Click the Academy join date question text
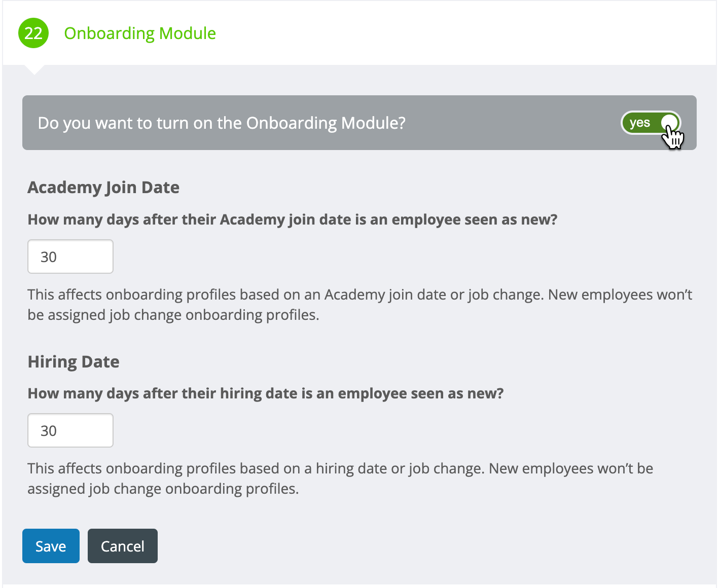719x588 pixels. pos(293,219)
